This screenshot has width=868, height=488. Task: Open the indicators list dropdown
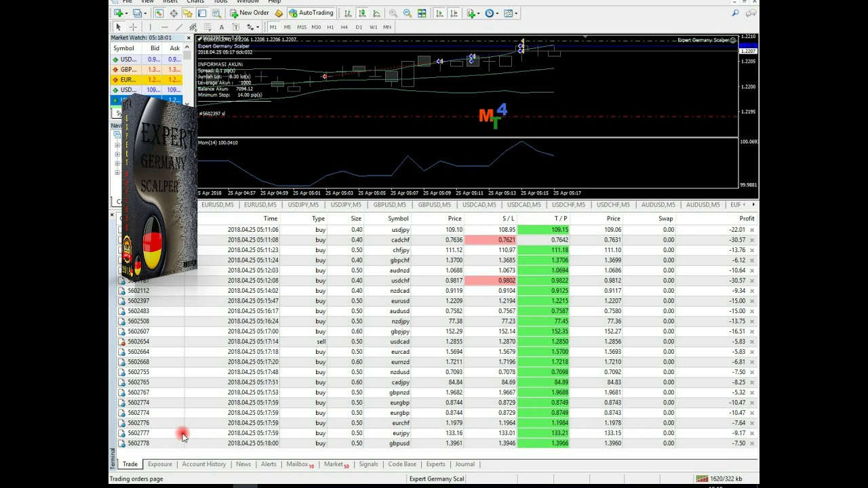(x=473, y=13)
